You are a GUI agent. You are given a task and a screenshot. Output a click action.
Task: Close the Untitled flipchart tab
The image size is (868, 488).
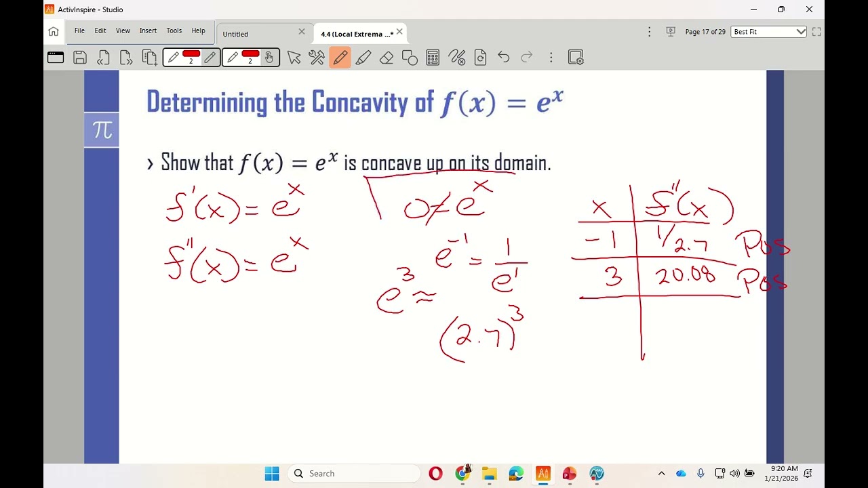click(302, 32)
